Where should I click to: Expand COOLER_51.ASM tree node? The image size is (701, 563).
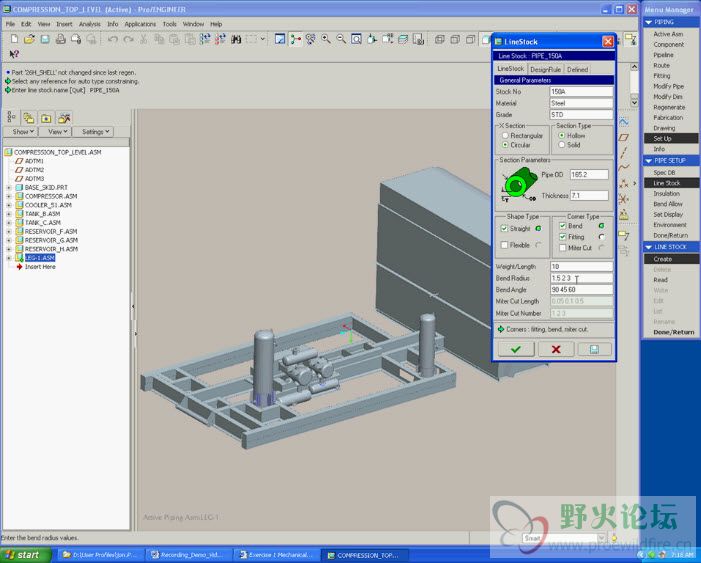[8, 205]
